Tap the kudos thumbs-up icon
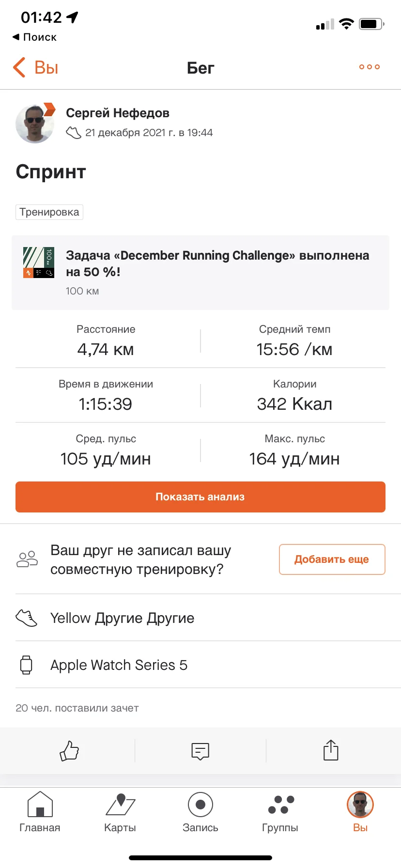401x868 pixels. (69, 751)
